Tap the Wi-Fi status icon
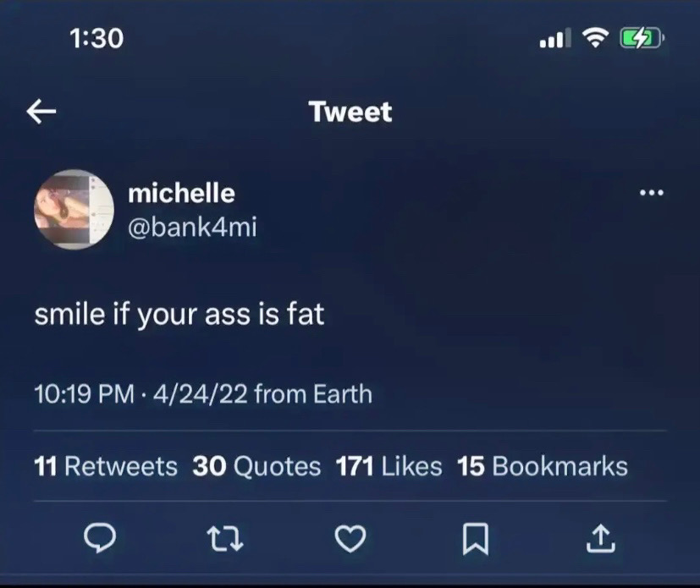Image resolution: width=700 pixels, height=588 pixels. pos(598,38)
